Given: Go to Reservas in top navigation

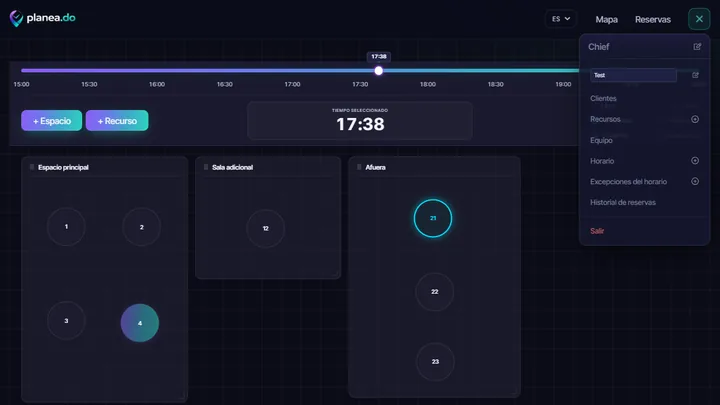Looking at the screenshot, I should tap(652, 19).
